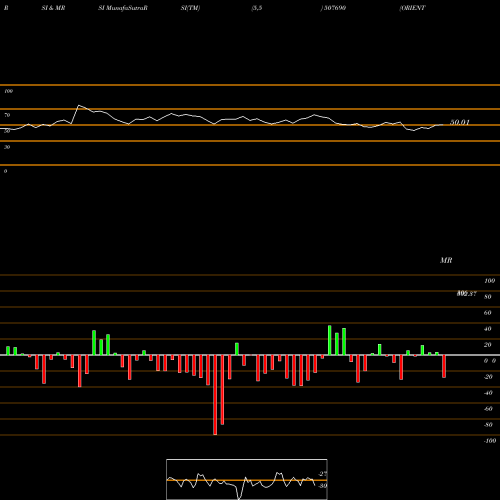Click the tallest red MR histogram bar

[x=215, y=395]
